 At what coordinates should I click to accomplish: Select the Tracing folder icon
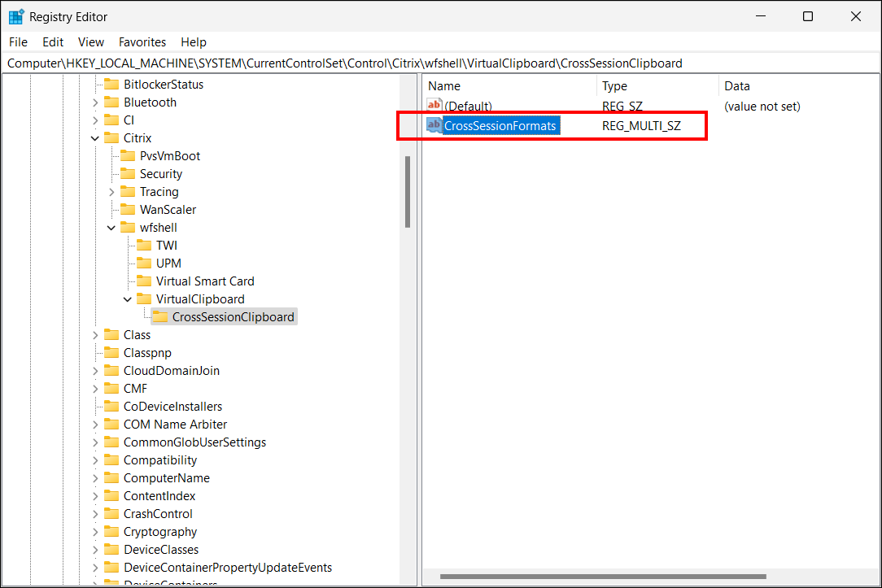pyautogui.click(x=128, y=192)
